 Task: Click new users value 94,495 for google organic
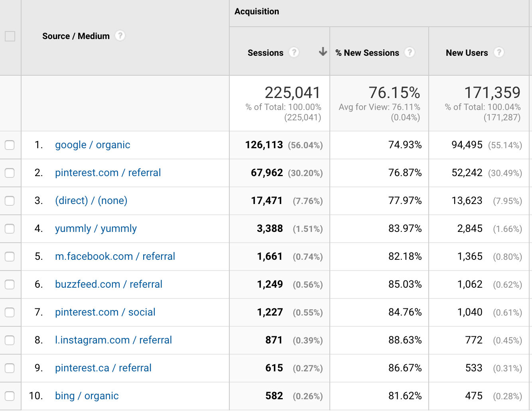[467, 145]
